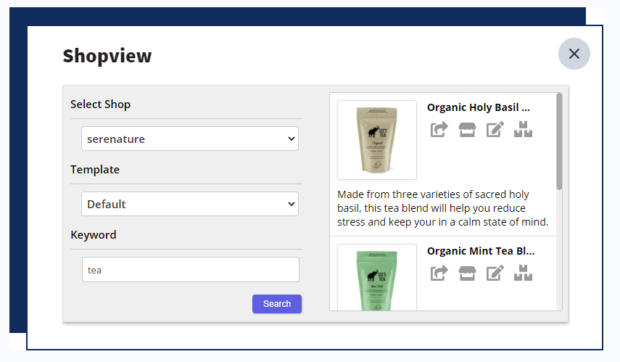This screenshot has height=362, width=620.
Task: Click the Search button
Action: pyautogui.click(x=277, y=304)
